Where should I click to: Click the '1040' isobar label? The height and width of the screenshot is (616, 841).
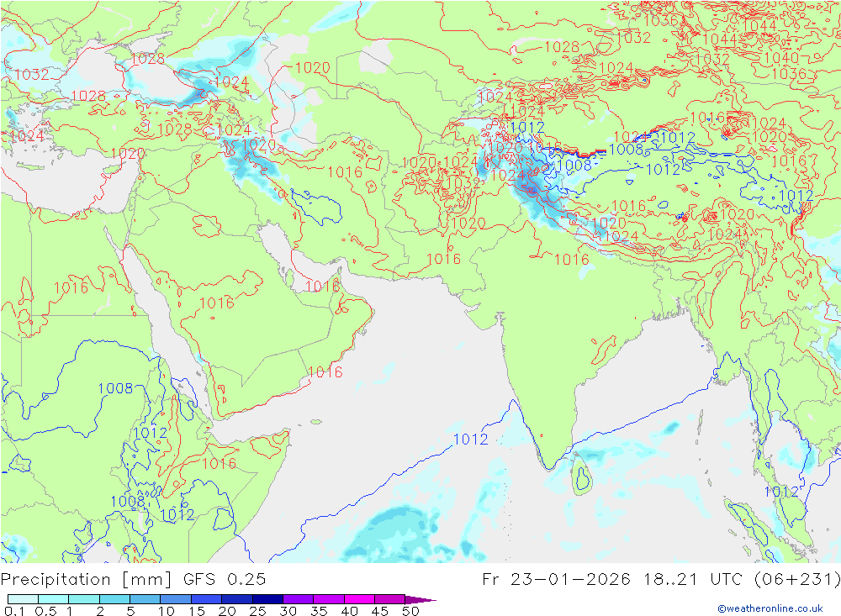[x=781, y=58]
